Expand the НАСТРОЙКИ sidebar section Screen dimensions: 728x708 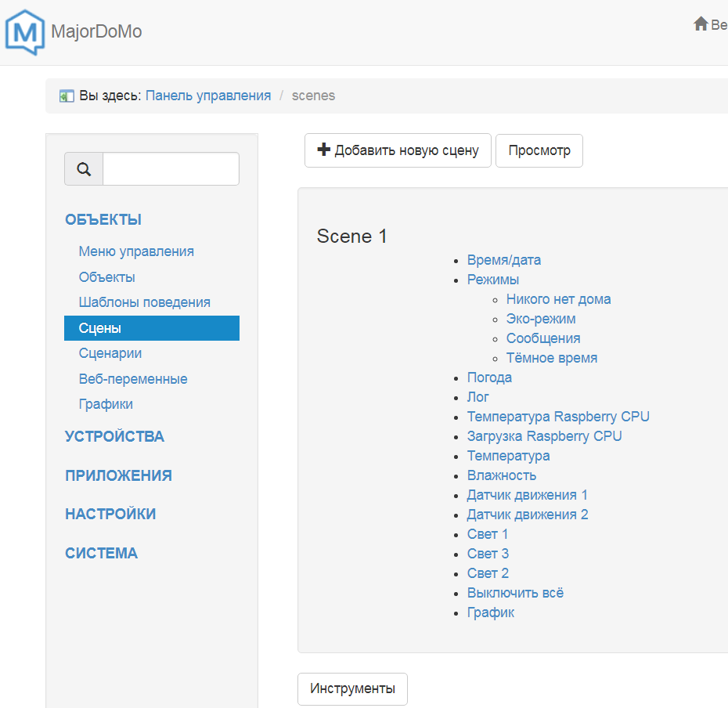point(110,514)
